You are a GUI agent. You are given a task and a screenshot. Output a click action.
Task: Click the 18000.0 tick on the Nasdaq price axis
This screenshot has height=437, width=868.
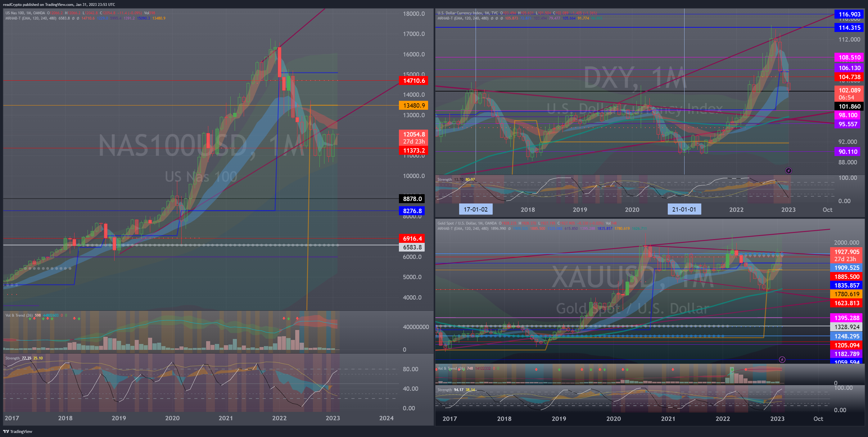[414, 14]
